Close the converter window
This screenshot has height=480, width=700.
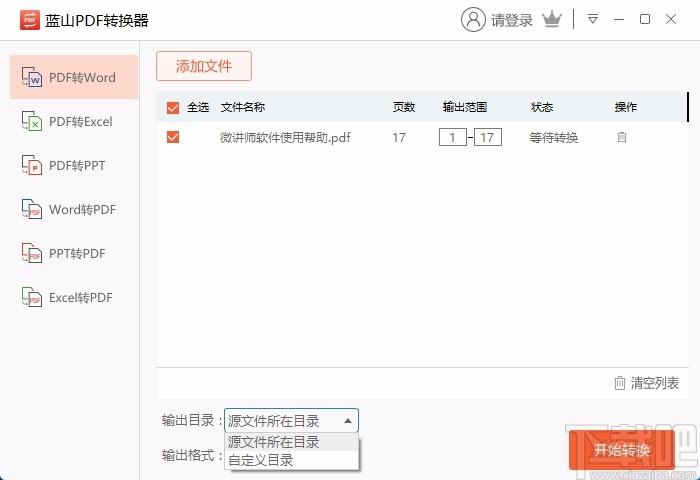pos(671,19)
